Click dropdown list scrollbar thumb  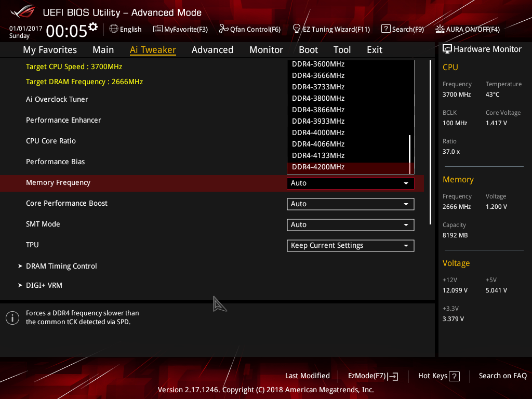[410, 154]
